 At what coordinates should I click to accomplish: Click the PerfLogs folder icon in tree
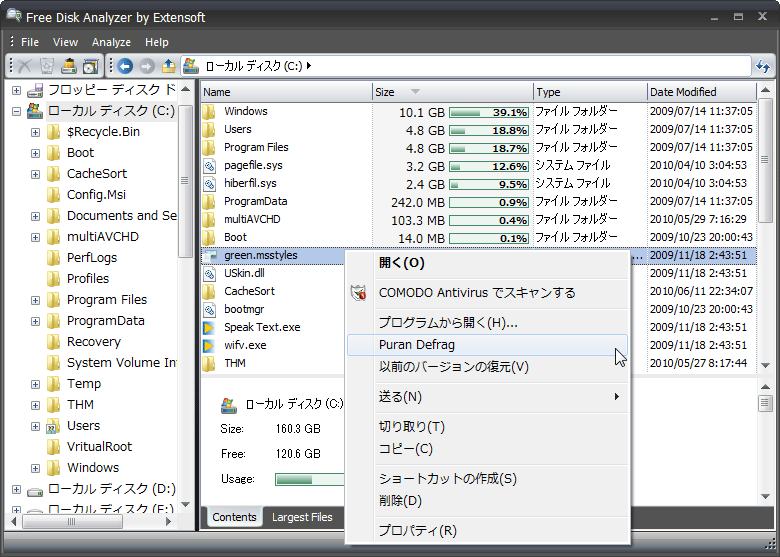click(x=53, y=258)
